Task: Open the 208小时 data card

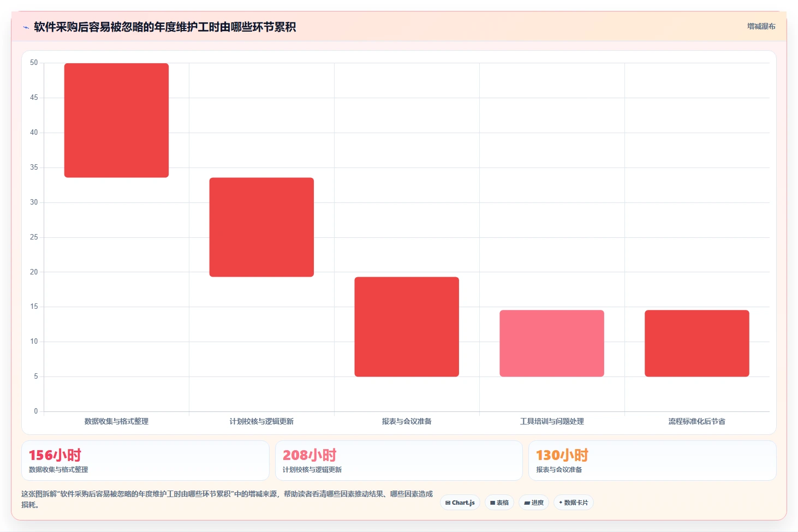Action: [399, 461]
